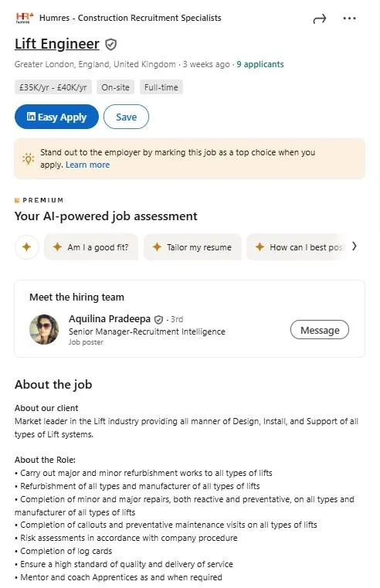Click the round sparkle AI icon button
The width and height of the screenshot is (380, 588).
[x=26, y=247]
